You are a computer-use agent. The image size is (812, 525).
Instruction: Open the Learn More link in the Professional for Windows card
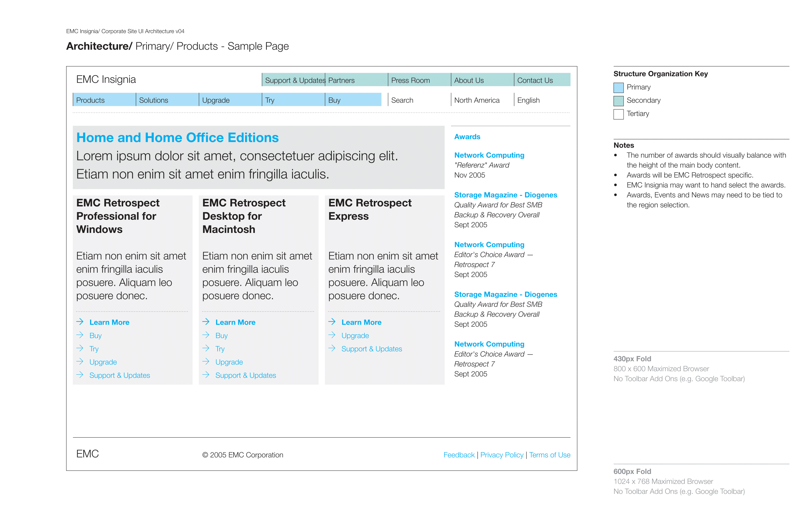[110, 322]
